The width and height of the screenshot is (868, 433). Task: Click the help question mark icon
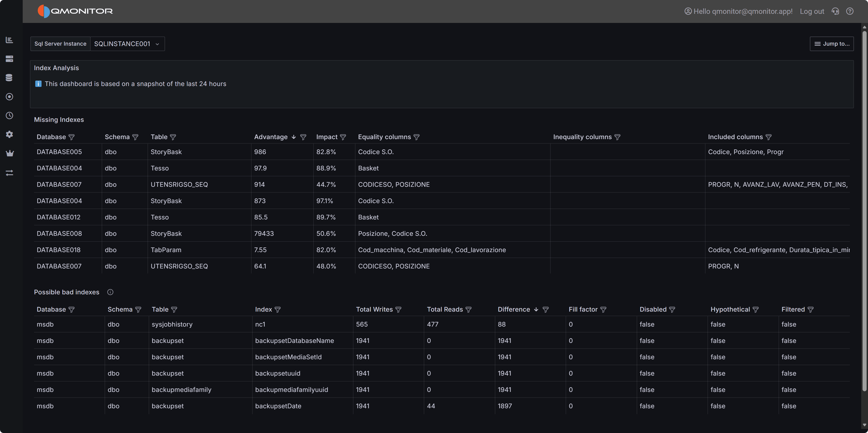(850, 11)
